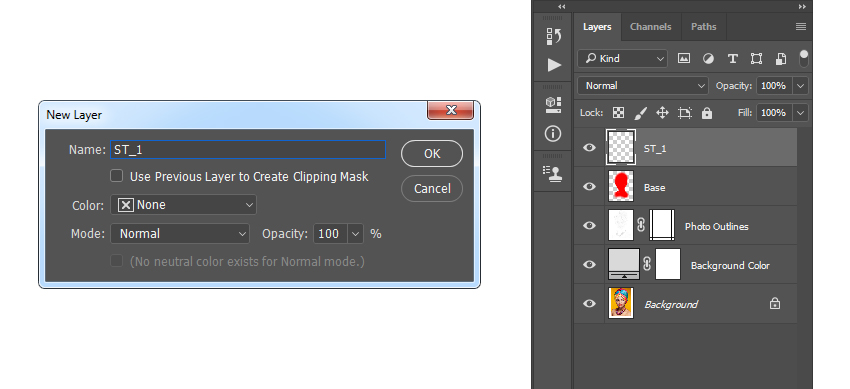This screenshot has height=389, width=850.
Task: Open the Info panel icon
Action: point(553,133)
